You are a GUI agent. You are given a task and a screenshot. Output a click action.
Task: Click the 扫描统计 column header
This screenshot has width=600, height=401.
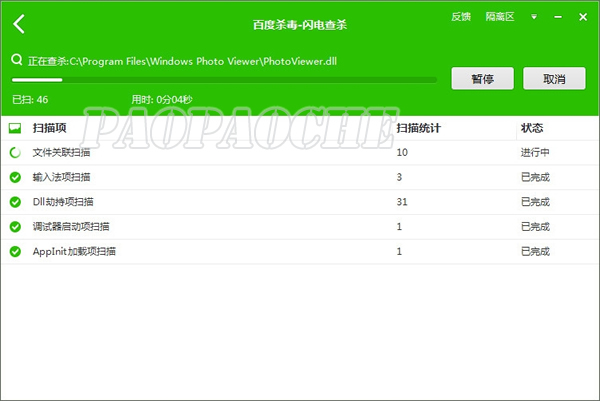click(419, 129)
